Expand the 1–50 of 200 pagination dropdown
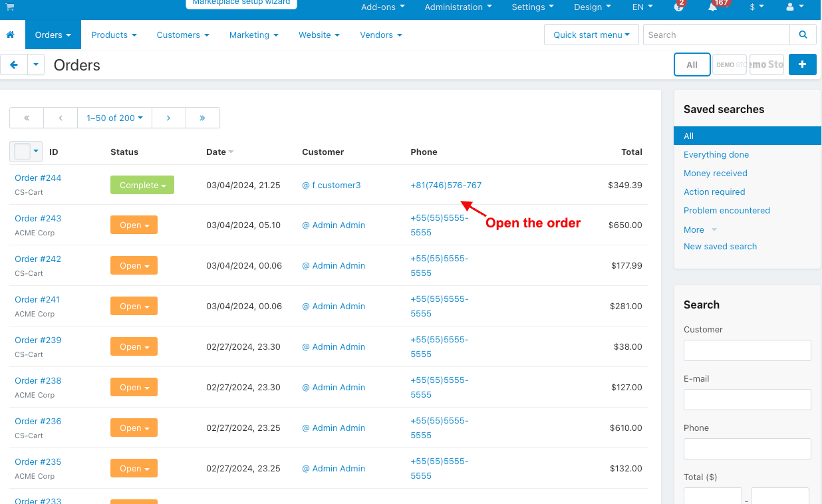Image resolution: width=822 pixels, height=504 pixels. click(114, 118)
